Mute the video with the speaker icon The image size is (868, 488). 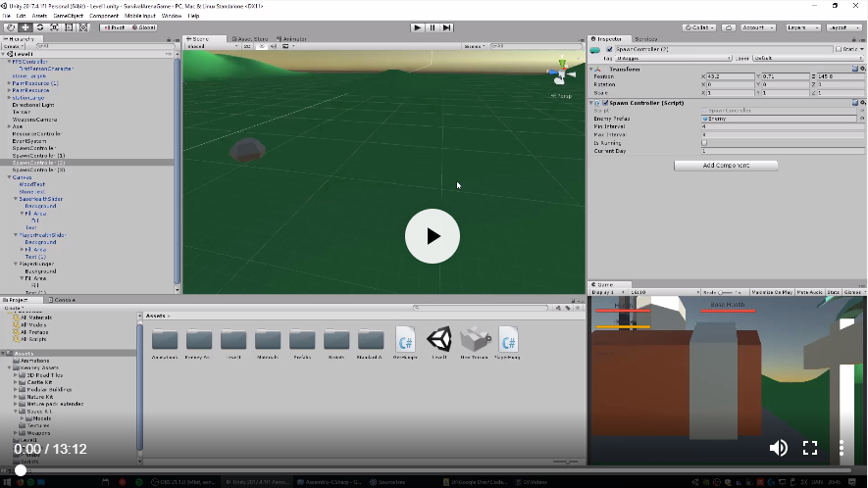coord(778,448)
